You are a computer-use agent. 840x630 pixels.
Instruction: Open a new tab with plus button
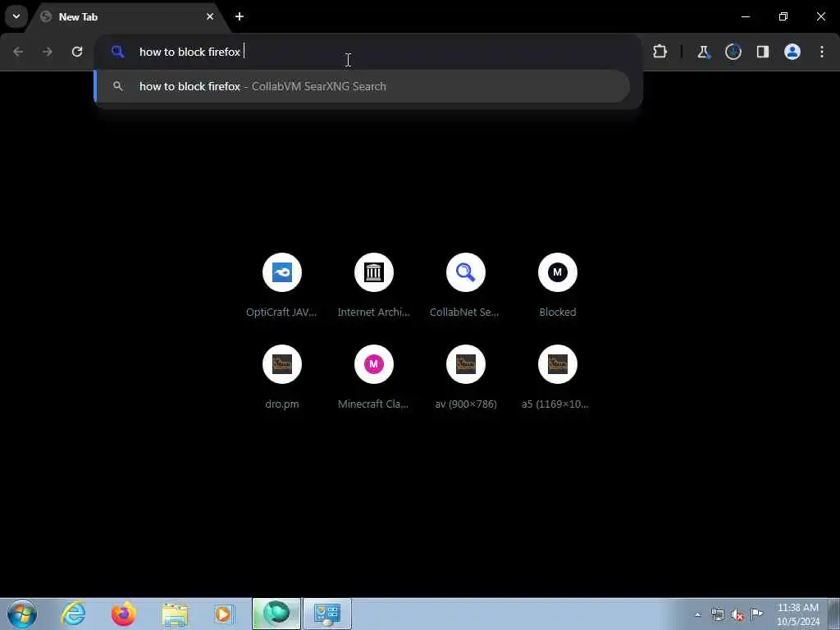[240, 16]
